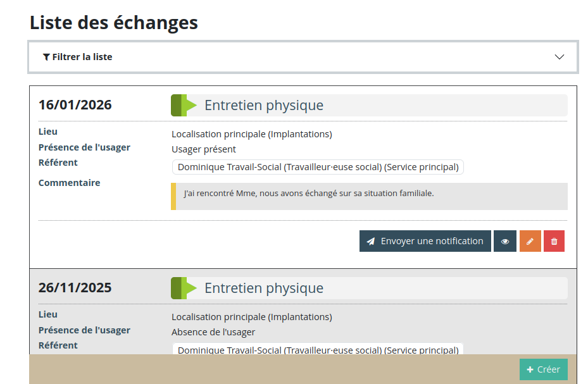The height and width of the screenshot is (384, 588).
Task: Click the funnel filter icon
Action: coord(46,57)
